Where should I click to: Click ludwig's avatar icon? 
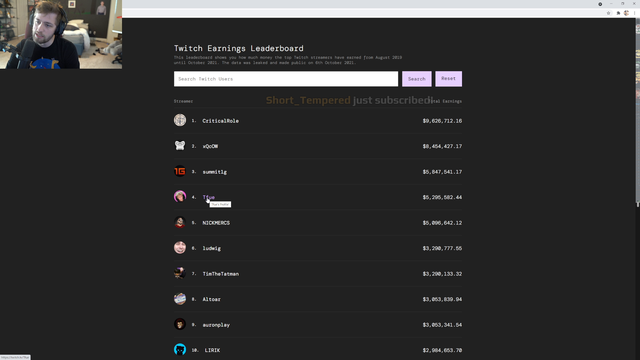(180, 248)
